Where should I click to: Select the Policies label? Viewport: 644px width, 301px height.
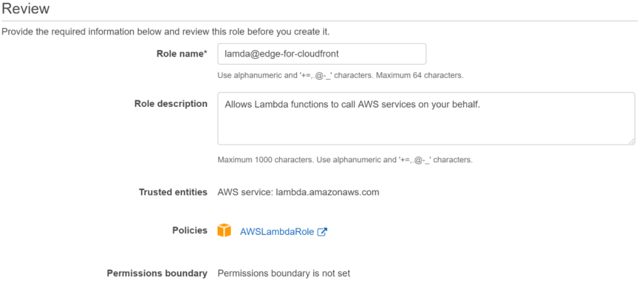(190, 231)
